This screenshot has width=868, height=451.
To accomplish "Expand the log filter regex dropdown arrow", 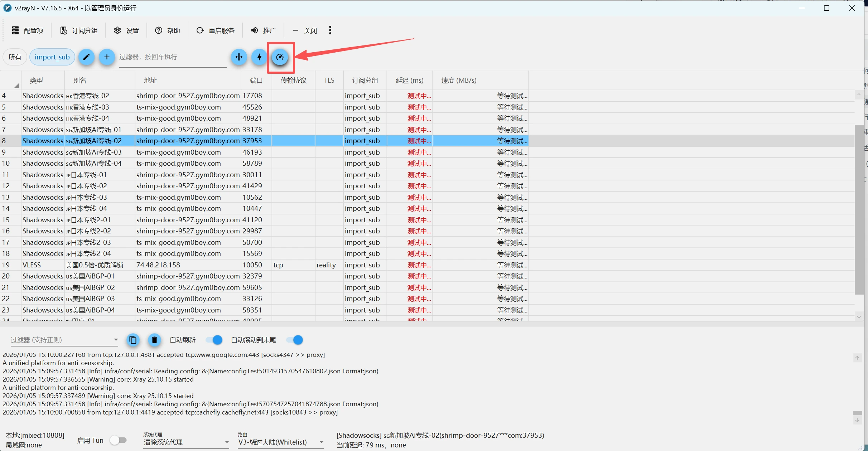I will pos(116,340).
